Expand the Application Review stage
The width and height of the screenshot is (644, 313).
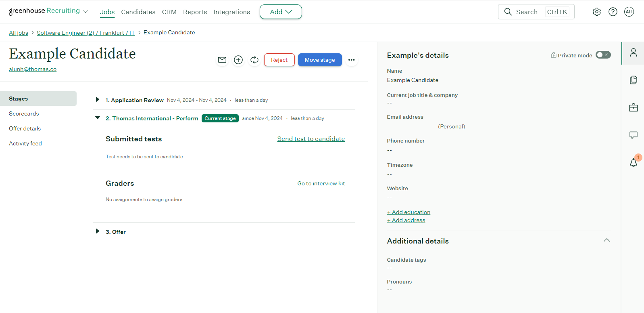point(97,100)
